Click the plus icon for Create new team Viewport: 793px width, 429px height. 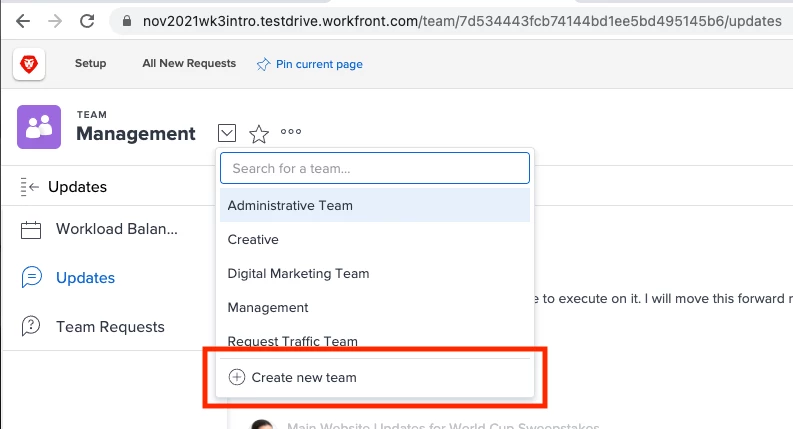click(237, 377)
